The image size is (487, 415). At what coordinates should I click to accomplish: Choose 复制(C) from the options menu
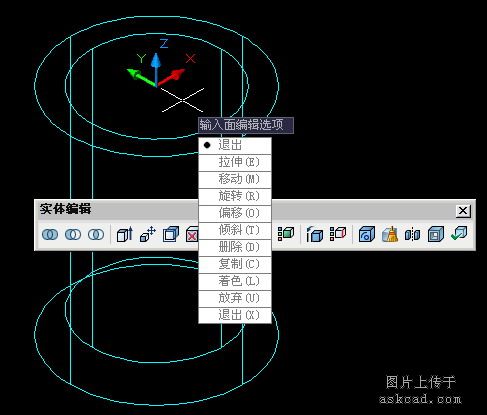pyautogui.click(x=235, y=265)
